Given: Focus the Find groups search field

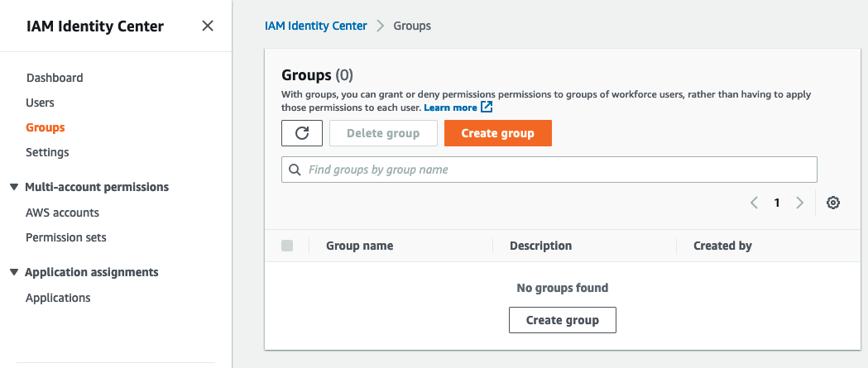Looking at the screenshot, I should (x=549, y=170).
